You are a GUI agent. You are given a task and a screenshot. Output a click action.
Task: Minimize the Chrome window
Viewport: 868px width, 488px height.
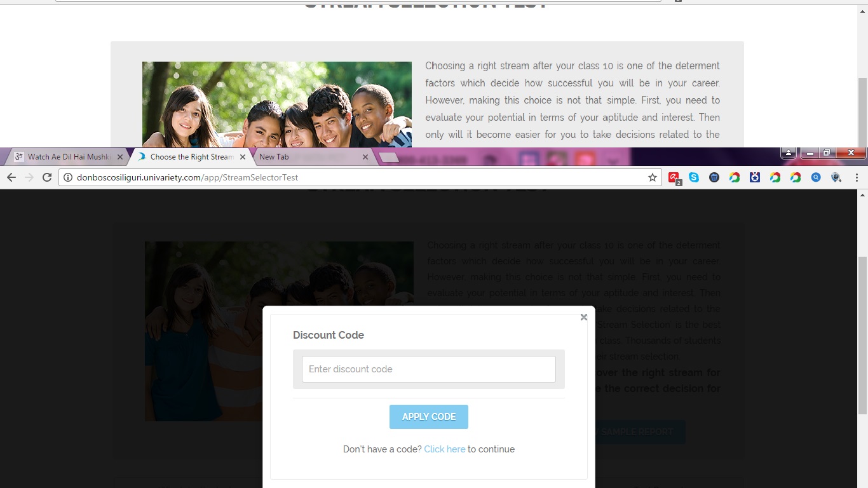tap(809, 153)
